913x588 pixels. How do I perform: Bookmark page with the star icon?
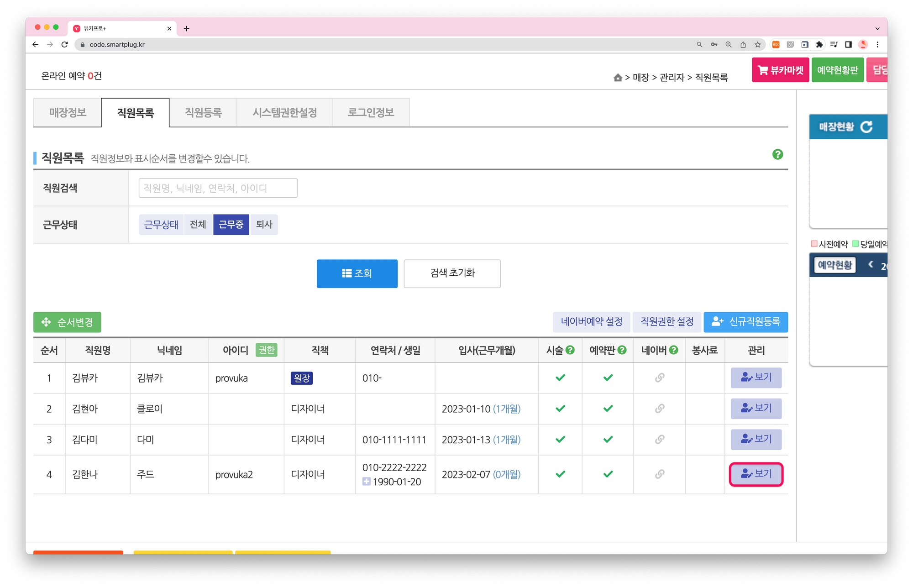[x=758, y=44]
